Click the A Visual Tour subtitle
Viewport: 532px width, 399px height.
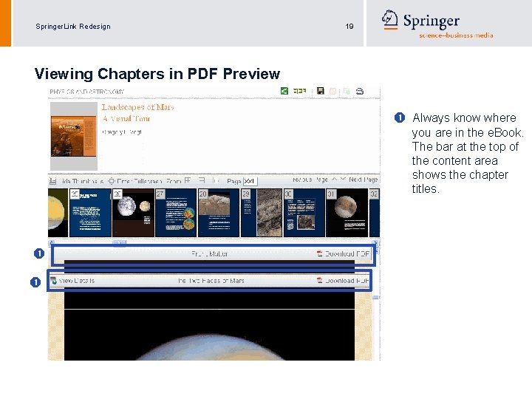pos(126,119)
